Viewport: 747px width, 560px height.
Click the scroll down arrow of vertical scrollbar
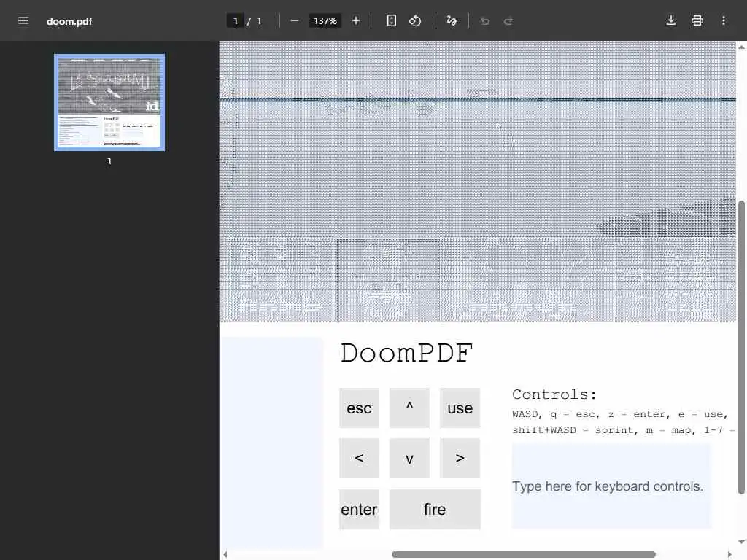point(741,542)
